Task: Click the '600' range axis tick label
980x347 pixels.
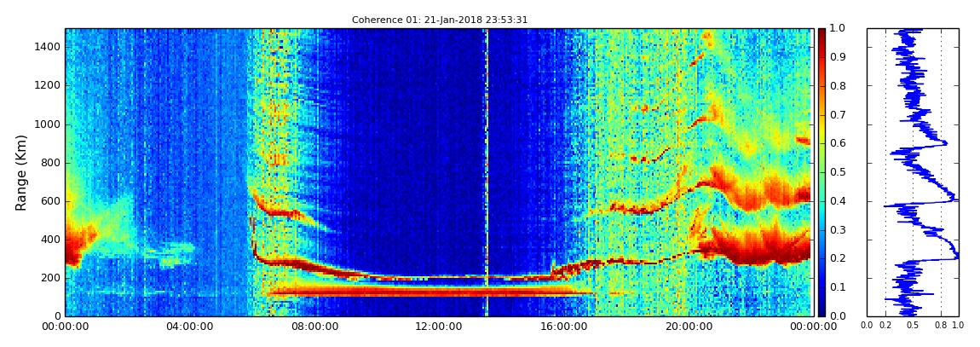Action: point(51,200)
